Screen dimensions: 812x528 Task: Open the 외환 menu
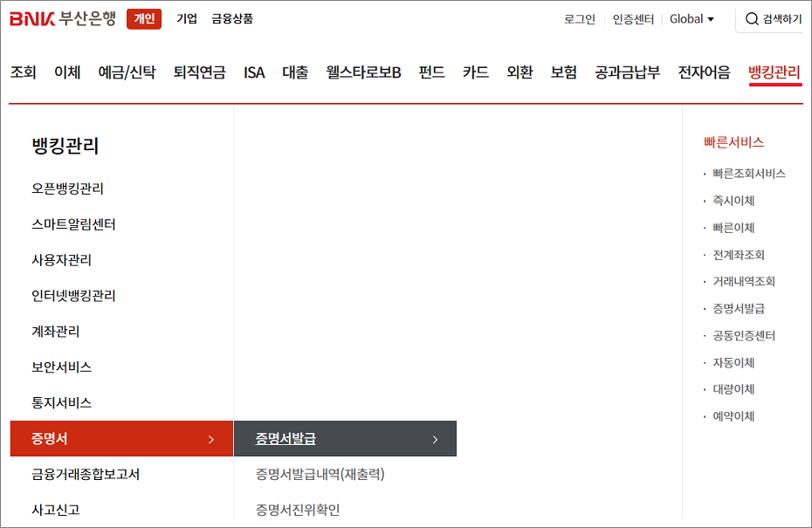coord(520,72)
